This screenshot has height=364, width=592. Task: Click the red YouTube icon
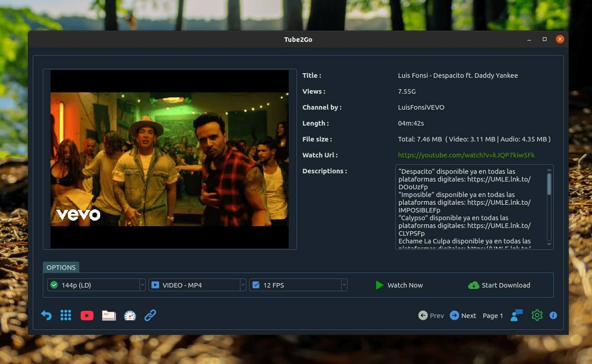(x=87, y=315)
